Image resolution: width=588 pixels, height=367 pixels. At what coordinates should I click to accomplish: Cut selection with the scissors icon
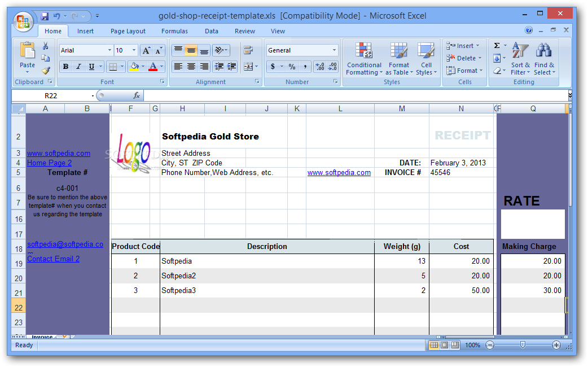click(x=45, y=46)
